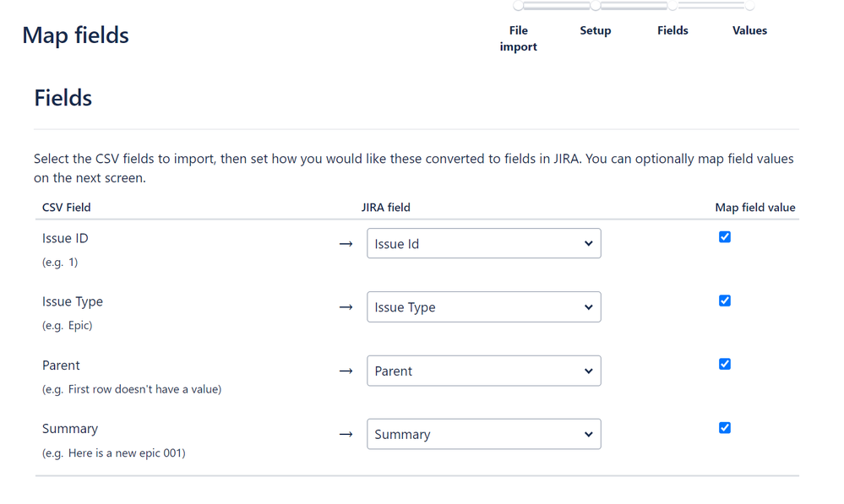This screenshot has height=504, width=844.
Task: Uncheck Map field value for Summary
Action: (724, 428)
